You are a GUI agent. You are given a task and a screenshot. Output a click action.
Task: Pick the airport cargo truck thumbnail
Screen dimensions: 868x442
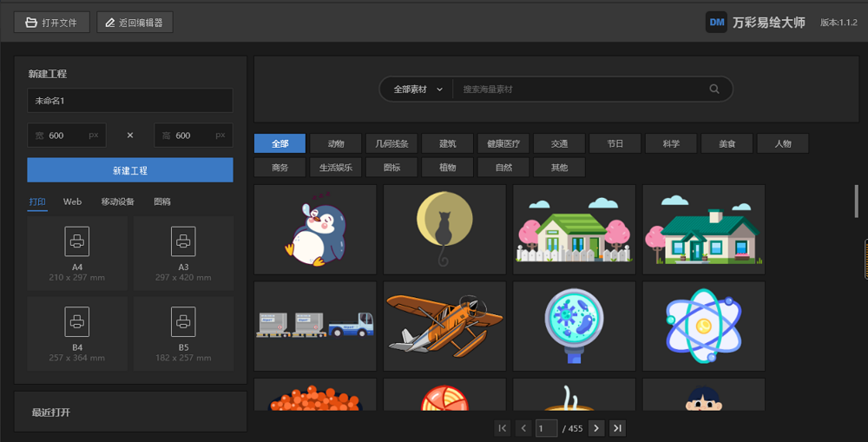pyautogui.click(x=315, y=327)
